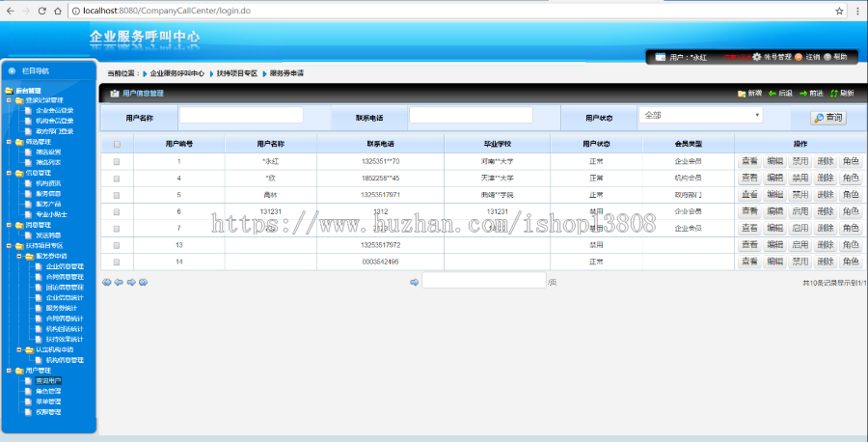Screen dimensions: 868x442
Task: Click 查看 for user number 1
Action: click(749, 161)
